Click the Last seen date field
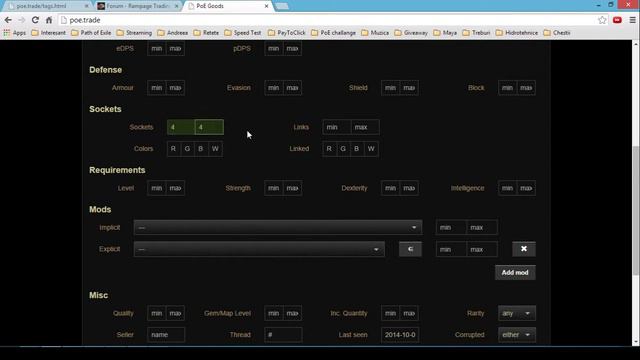Viewport: 640px width, 360px height. pos(400,335)
